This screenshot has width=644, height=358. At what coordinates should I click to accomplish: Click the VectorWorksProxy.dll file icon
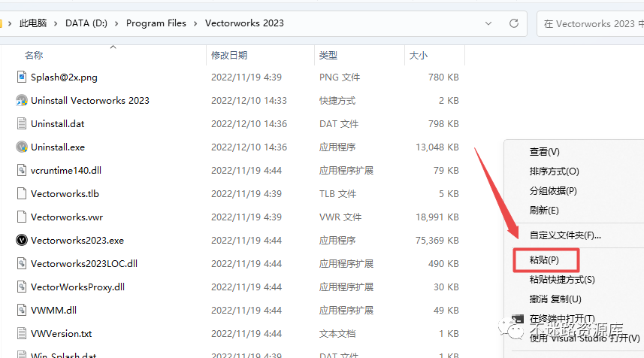click(x=22, y=287)
